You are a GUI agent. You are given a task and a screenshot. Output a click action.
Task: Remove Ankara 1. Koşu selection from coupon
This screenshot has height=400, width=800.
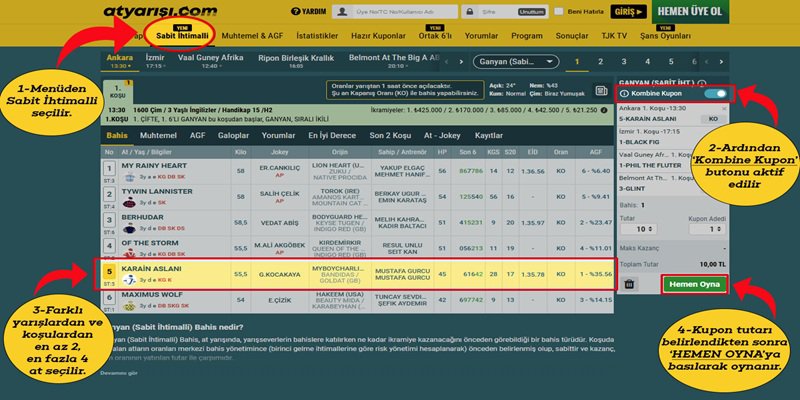724,108
